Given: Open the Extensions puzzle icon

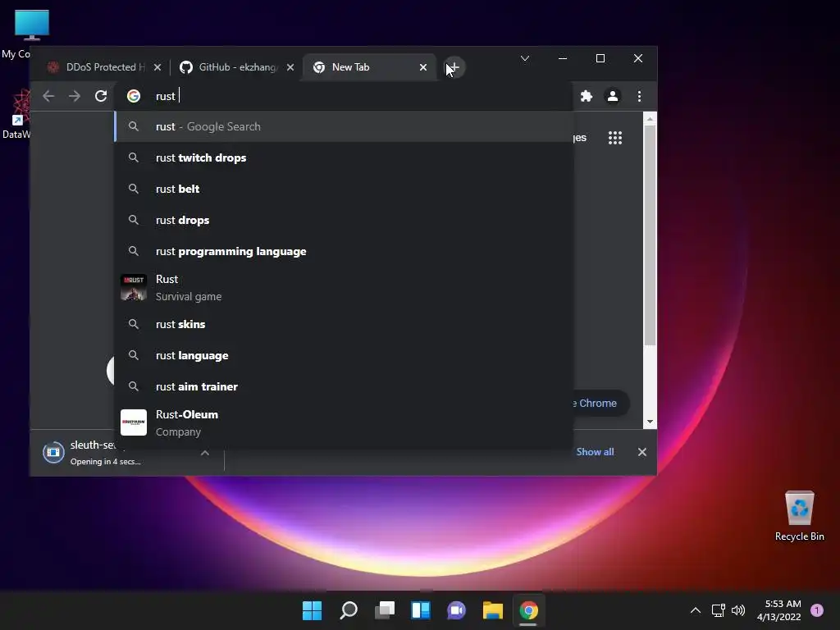Looking at the screenshot, I should click(587, 97).
